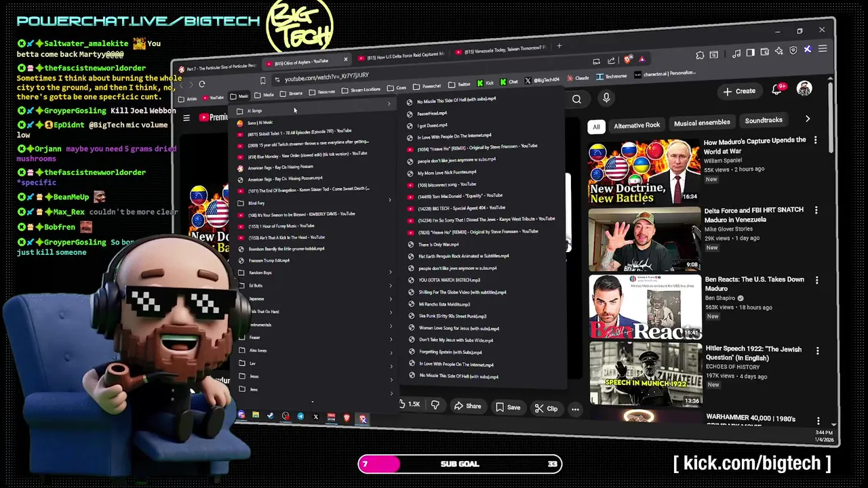Click the share page icon in the address bar

click(612, 60)
